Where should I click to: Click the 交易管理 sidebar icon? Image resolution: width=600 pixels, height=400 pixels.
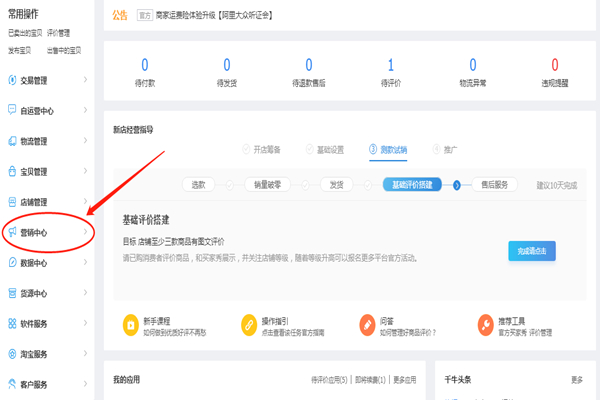(x=11, y=80)
